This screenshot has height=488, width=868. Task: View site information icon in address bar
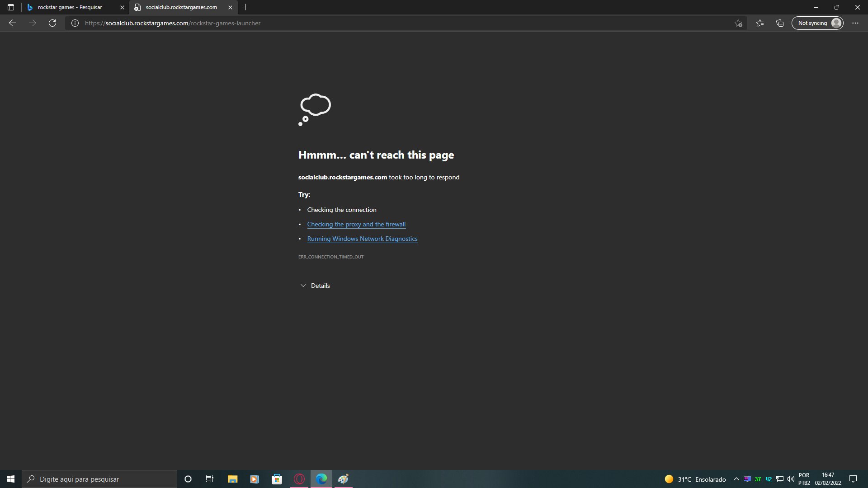[x=75, y=23]
